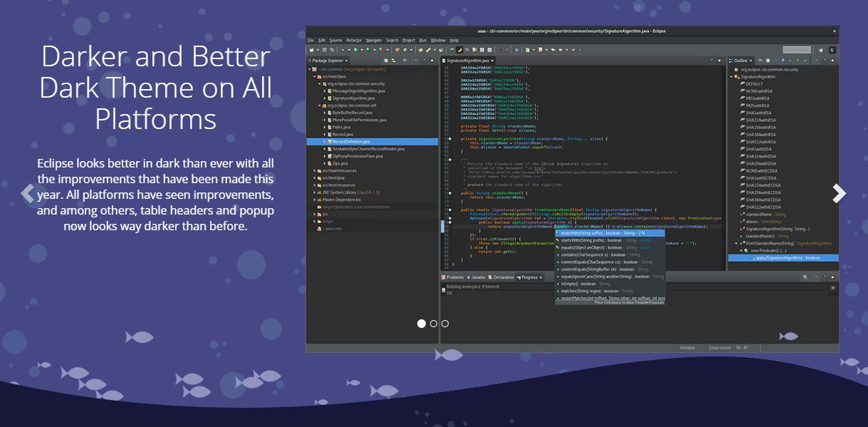Select the third carousel slide dot

click(x=445, y=324)
